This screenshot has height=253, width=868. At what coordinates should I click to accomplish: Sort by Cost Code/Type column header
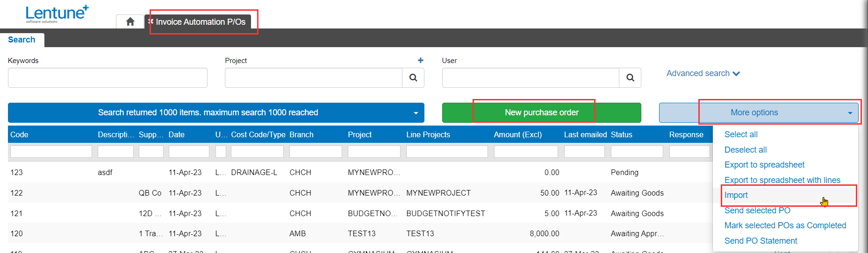coord(258,134)
